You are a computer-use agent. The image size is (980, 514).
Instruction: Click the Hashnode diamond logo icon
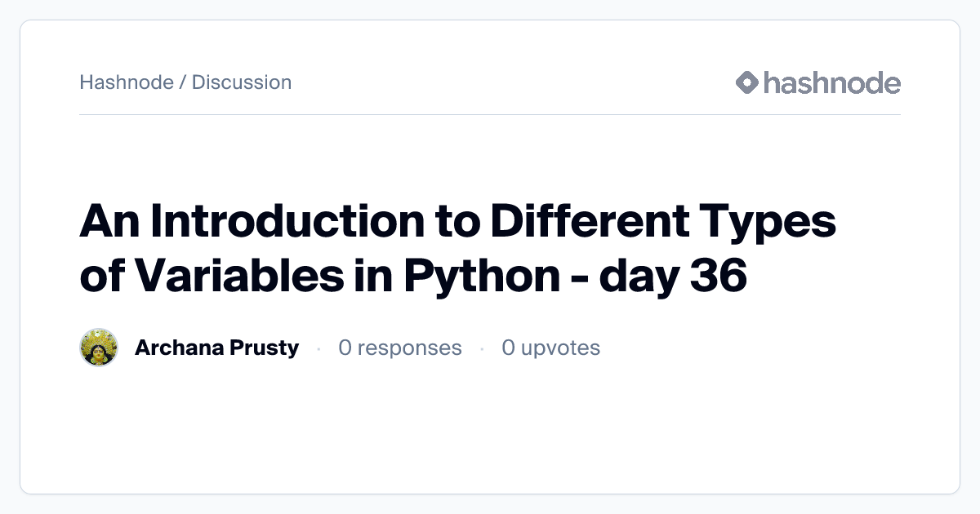pyautogui.click(x=747, y=82)
